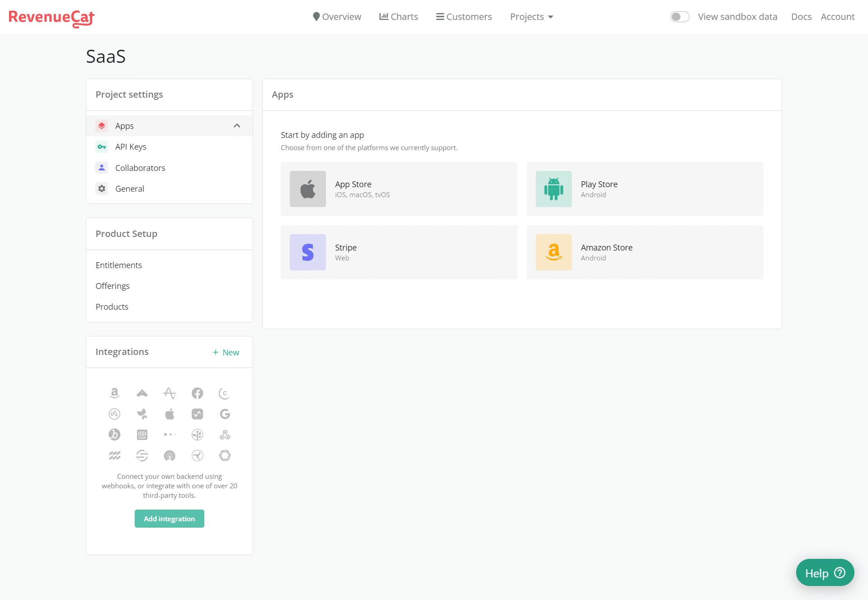Click the tree-in-circle integration icon
This screenshot has height=600, width=868.
pos(197,435)
